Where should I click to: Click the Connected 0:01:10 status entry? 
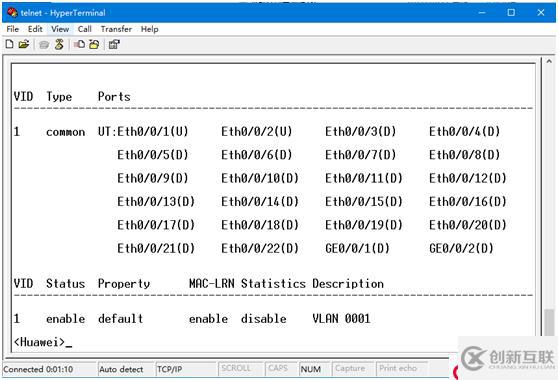(x=38, y=369)
